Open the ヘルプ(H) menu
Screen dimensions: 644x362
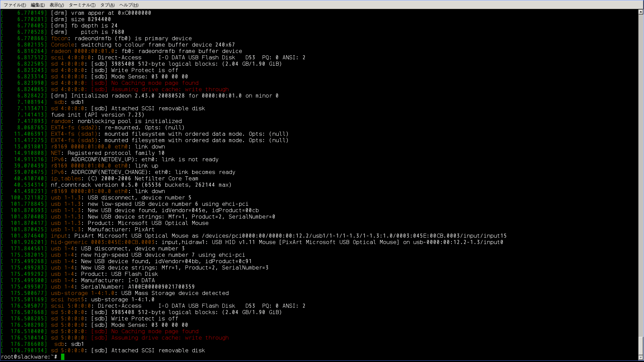pos(129,5)
